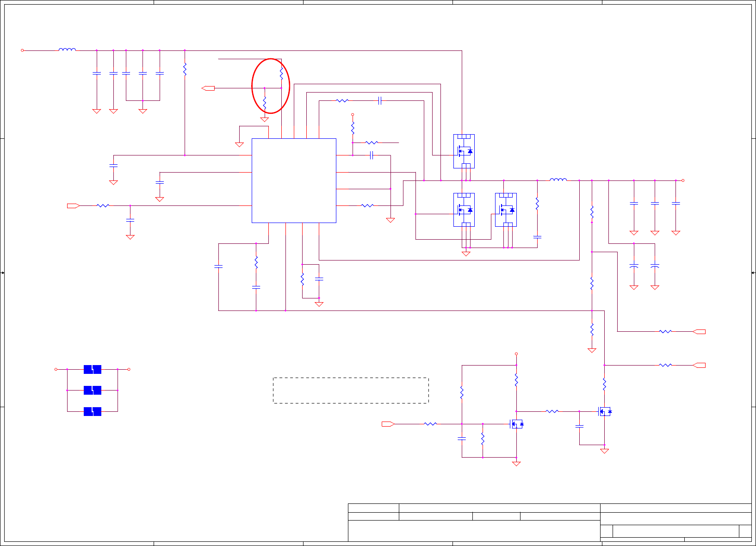This screenshot has width=756, height=546.
Task: Click the supply terminal circle above the bottom MOSFET circuit
Action: [516, 354]
